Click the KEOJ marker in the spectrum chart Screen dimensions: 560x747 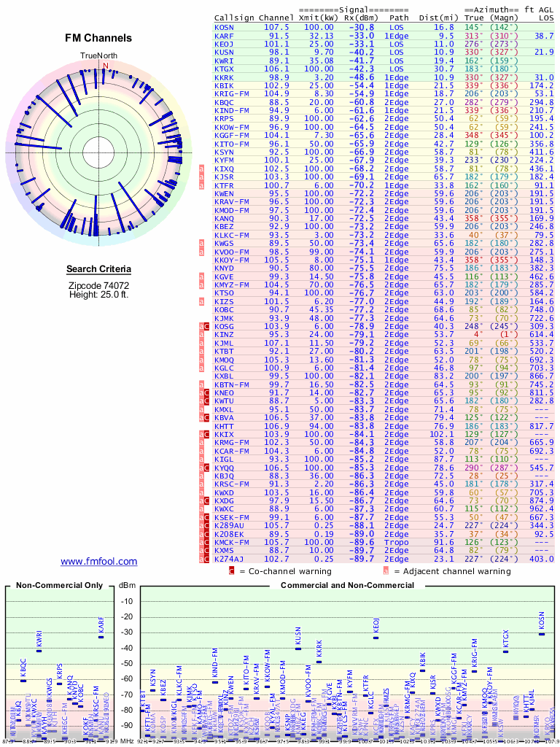click(x=376, y=638)
